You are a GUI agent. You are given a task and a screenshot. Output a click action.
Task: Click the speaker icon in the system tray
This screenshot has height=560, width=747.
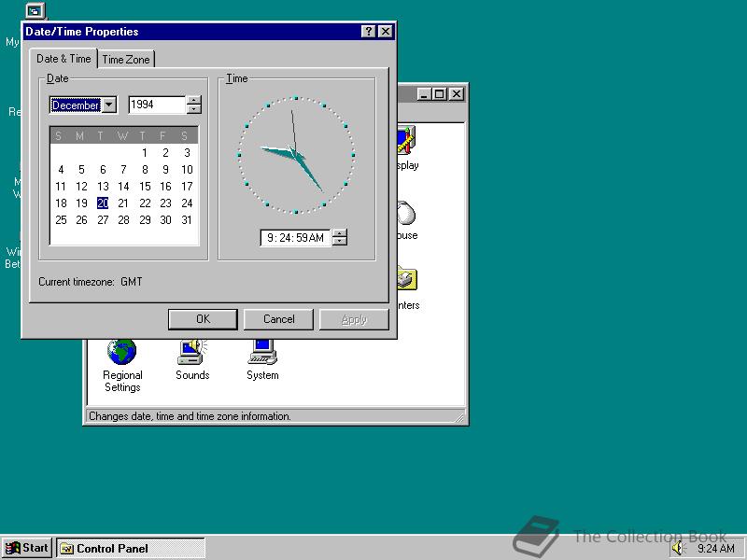[x=678, y=548]
